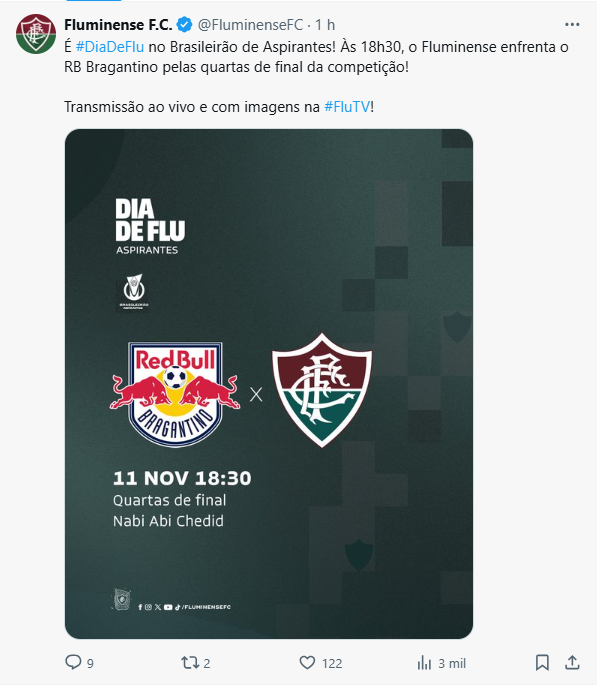Click the Fluminense crest in the poster
The image size is (597, 687).
(322, 390)
